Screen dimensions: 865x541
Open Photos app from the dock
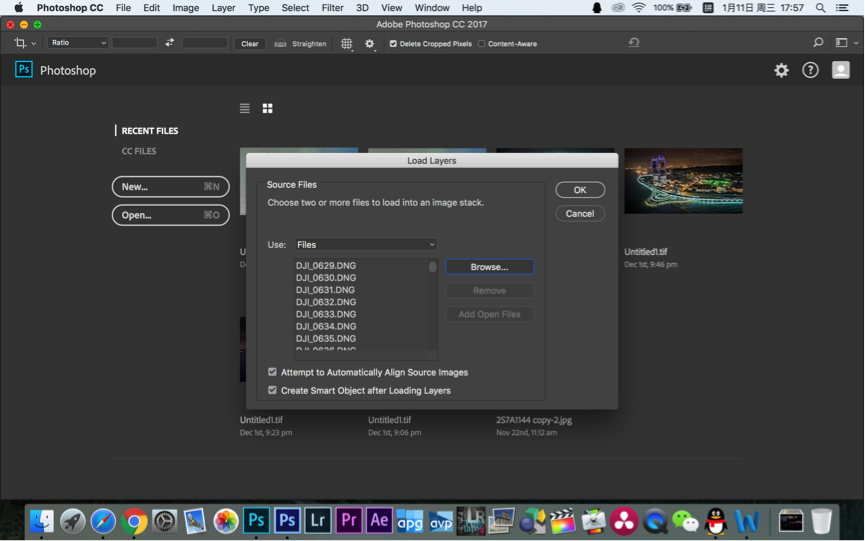tap(226, 521)
